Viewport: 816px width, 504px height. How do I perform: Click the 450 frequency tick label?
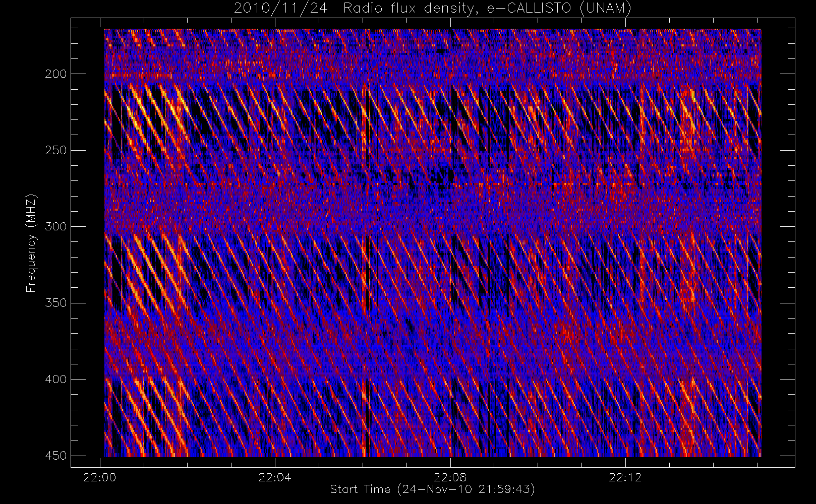(x=56, y=456)
